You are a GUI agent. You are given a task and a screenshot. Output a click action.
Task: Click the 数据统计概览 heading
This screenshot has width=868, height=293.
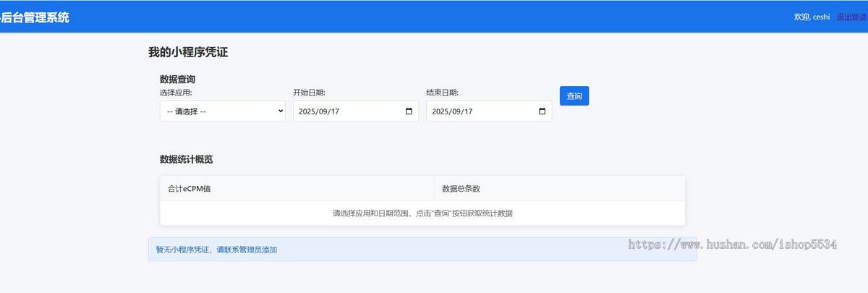186,159
